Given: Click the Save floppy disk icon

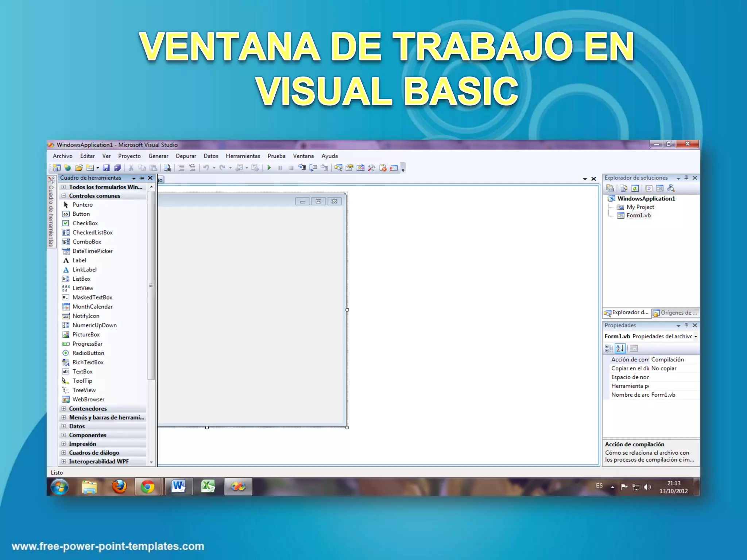Looking at the screenshot, I should point(106,168).
